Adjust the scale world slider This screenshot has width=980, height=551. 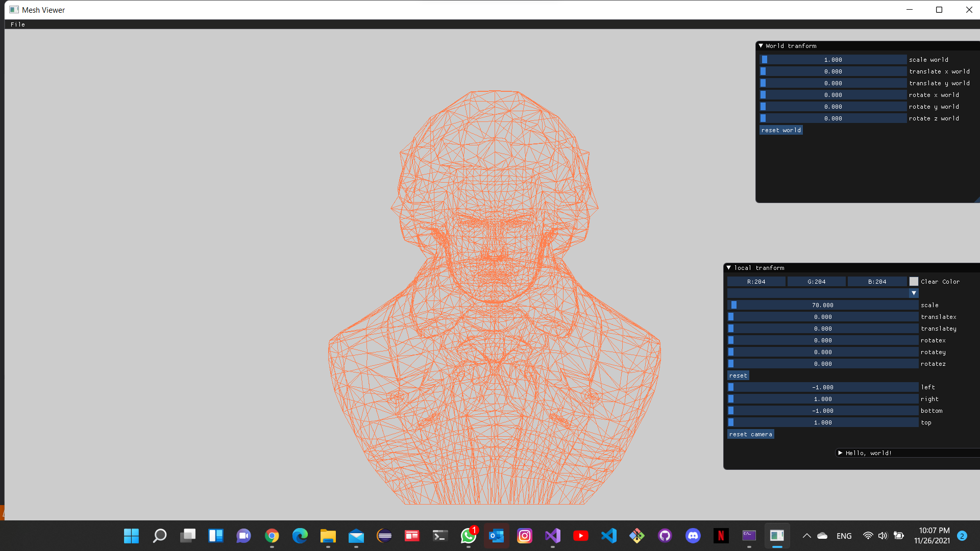[x=833, y=59]
